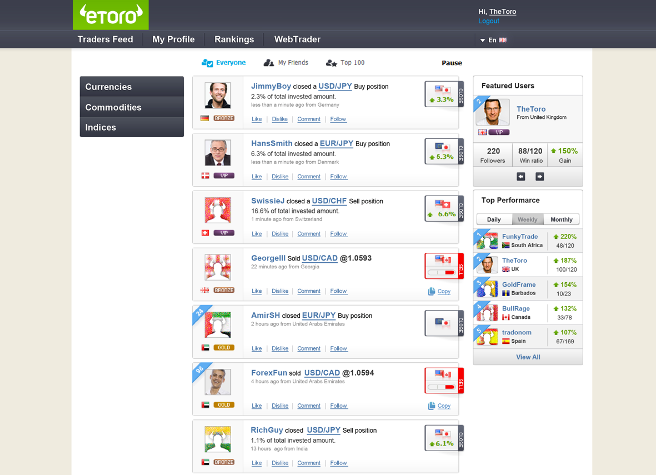Click TheToro's photo in Featured Users
The width and height of the screenshot is (656, 476).
point(492,112)
